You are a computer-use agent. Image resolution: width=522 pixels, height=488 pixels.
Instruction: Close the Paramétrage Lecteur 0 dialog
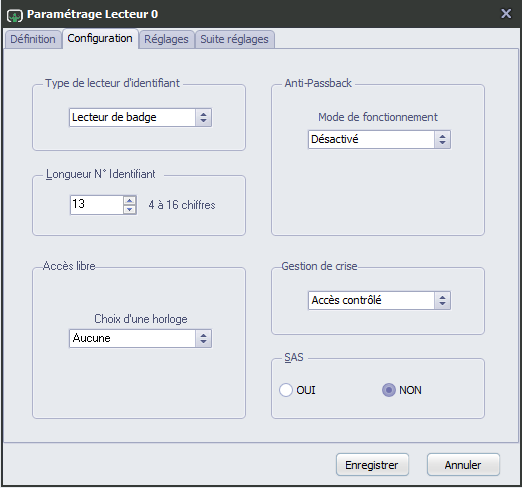click(506, 14)
